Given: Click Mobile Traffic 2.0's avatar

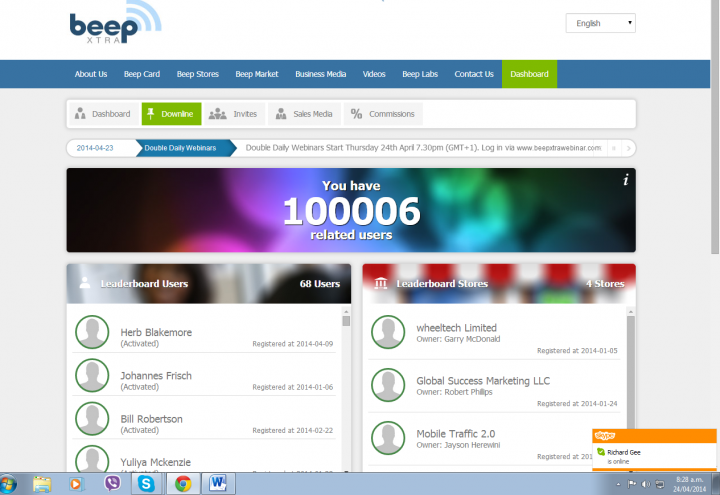Looking at the screenshot, I should tap(388, 438).
